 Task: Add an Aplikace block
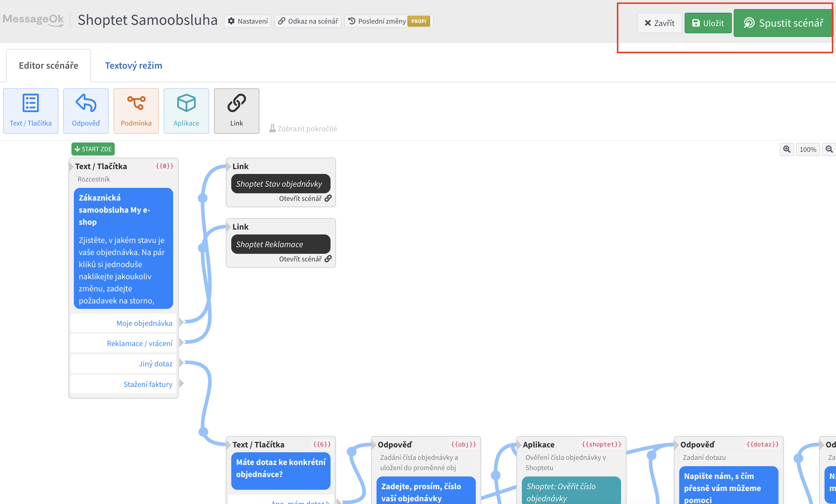[x=186, y=111]
